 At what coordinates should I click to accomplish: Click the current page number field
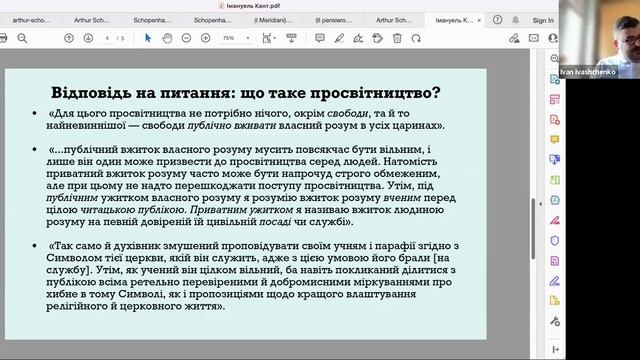coord(107,38)
